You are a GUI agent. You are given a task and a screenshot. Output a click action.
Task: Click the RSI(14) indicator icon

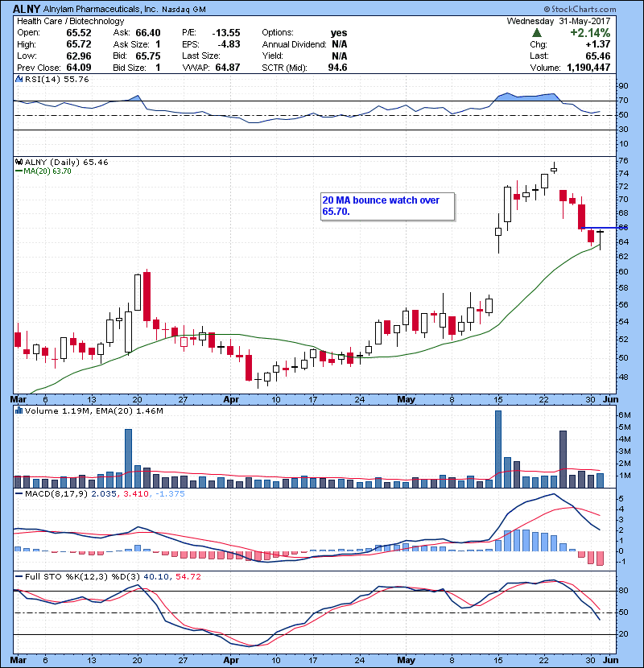[19, 79]
